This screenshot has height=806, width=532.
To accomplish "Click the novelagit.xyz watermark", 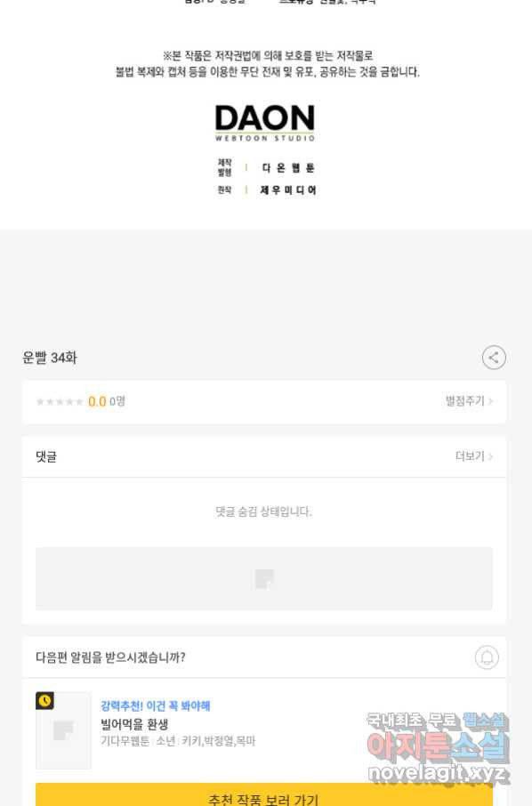I will click(437, 772).
